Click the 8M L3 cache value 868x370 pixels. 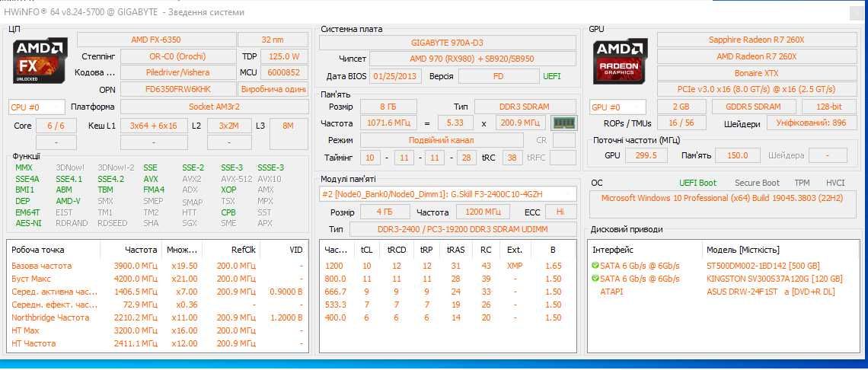[289, 126]
